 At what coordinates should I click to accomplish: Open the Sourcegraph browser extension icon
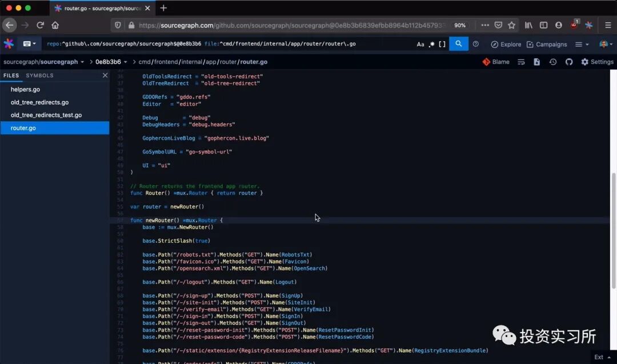[588, 25]
